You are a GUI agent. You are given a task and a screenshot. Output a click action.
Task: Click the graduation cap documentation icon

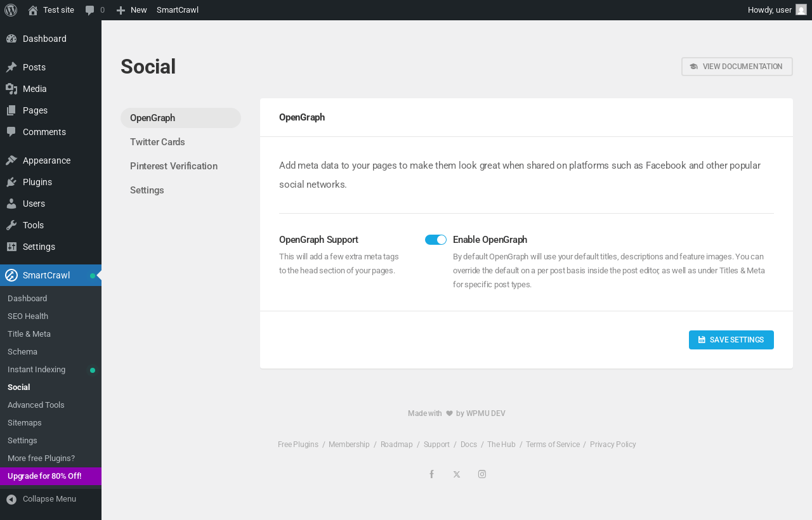(x=694, y=67)
